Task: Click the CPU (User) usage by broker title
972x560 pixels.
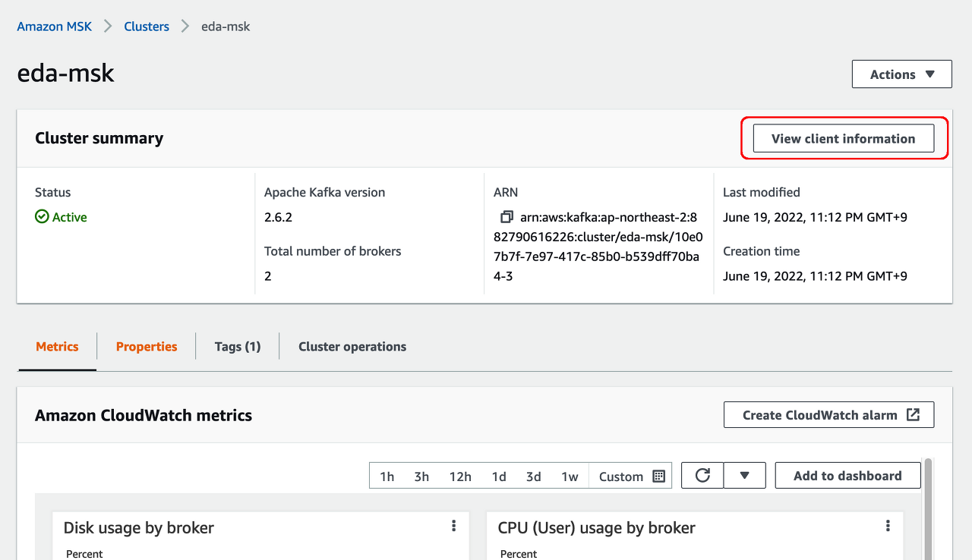Action: [x=597, y=527]
